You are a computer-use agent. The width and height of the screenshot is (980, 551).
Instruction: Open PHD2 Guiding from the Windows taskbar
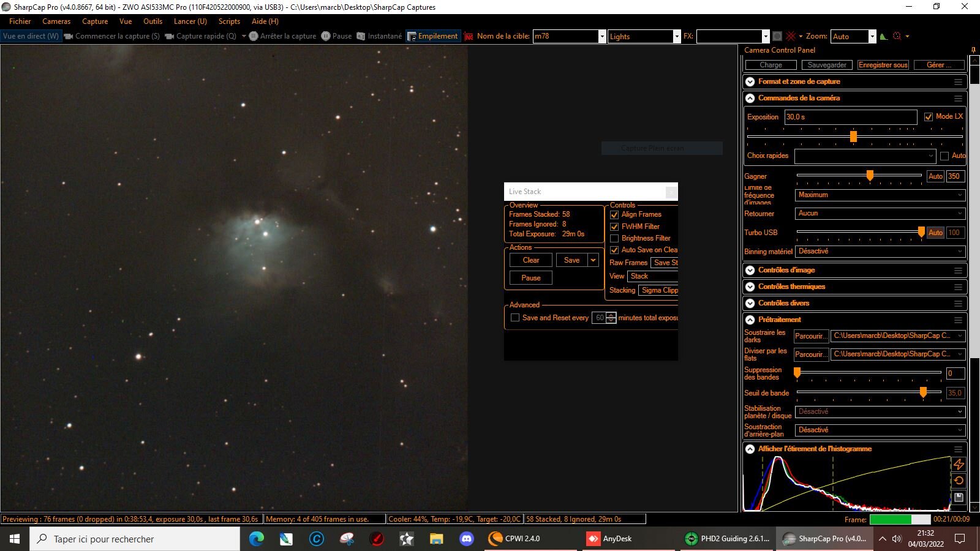728,539
